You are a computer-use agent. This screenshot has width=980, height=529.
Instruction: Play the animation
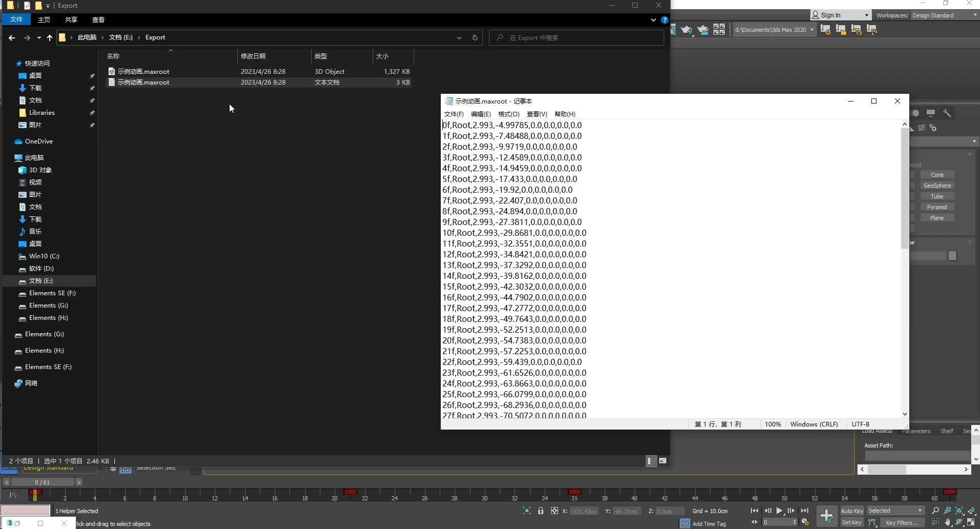(780, 511)
